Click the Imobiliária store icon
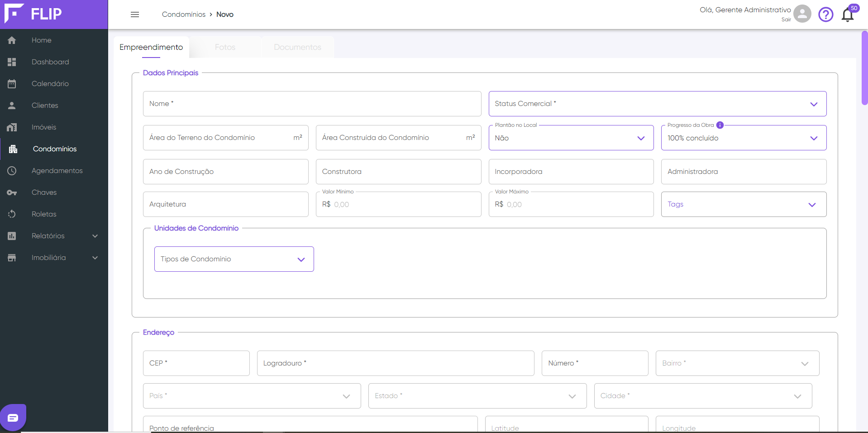This screenshot has height=433, width=868. (x=12, y=258)
